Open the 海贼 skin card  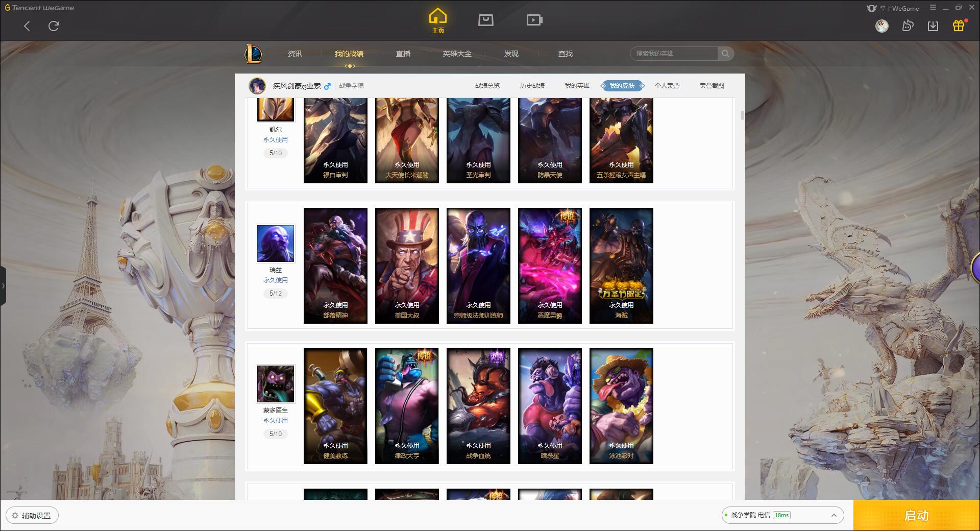coord(621,265)
